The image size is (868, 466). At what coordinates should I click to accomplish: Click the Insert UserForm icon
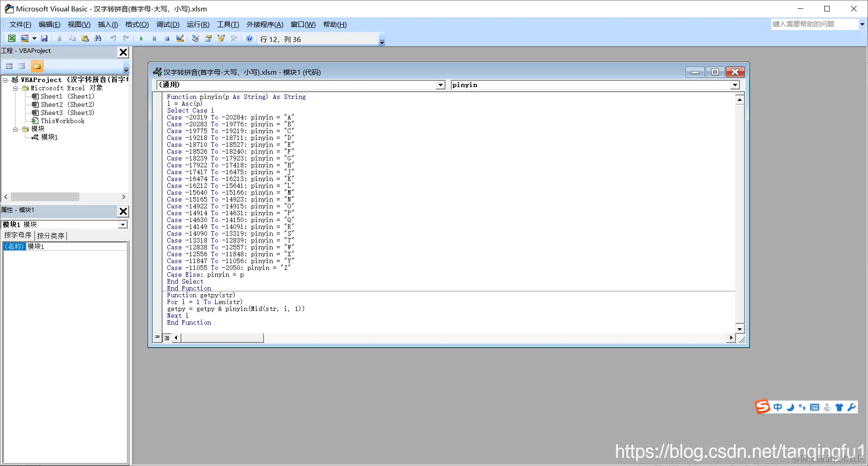pyautogui.click(x=25, y=39)
